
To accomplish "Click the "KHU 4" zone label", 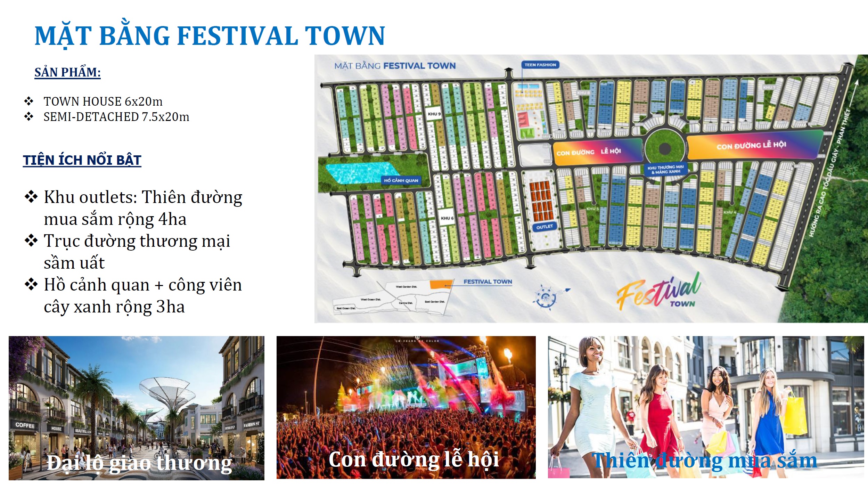I will (730, 212).
